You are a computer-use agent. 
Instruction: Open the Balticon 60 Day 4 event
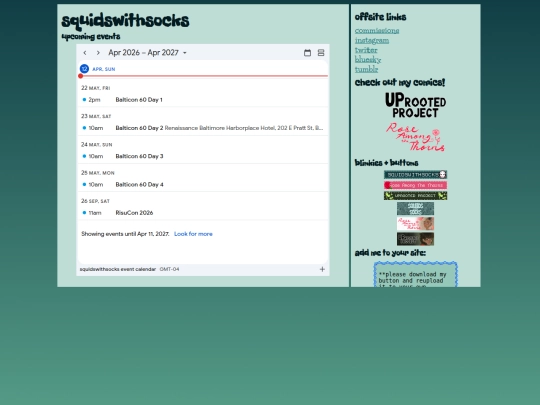(203, 185)
